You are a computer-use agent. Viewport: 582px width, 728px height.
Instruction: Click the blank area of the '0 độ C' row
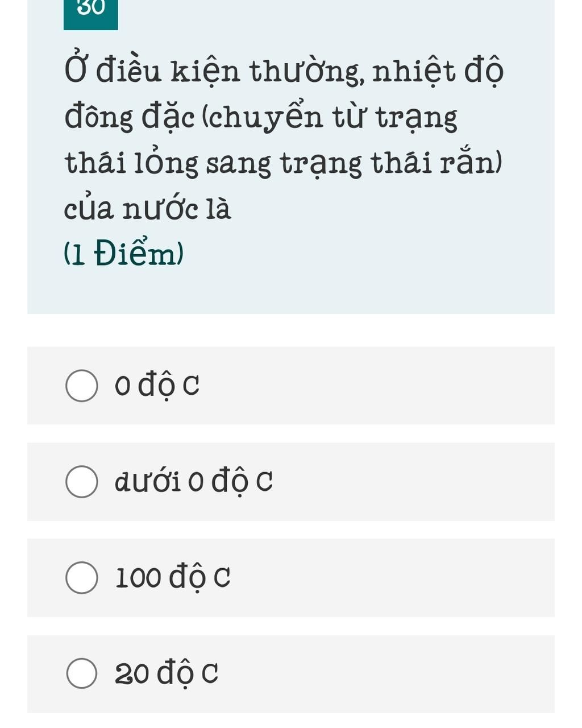(x=375, y=386)
